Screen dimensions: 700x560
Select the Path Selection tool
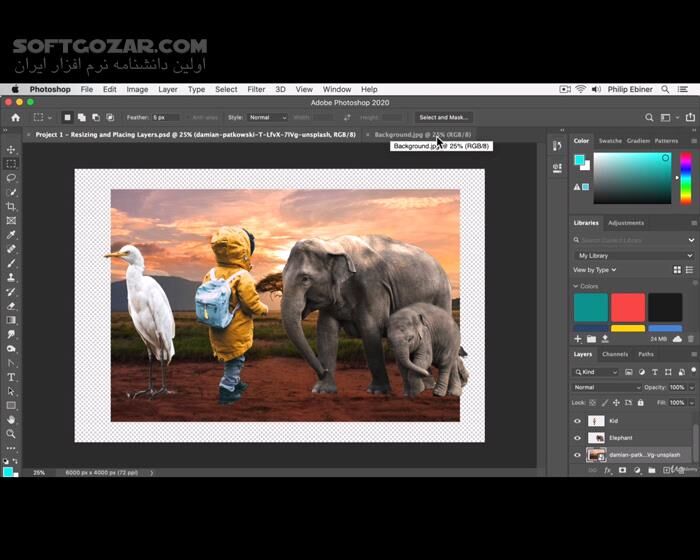click(11, 392)
